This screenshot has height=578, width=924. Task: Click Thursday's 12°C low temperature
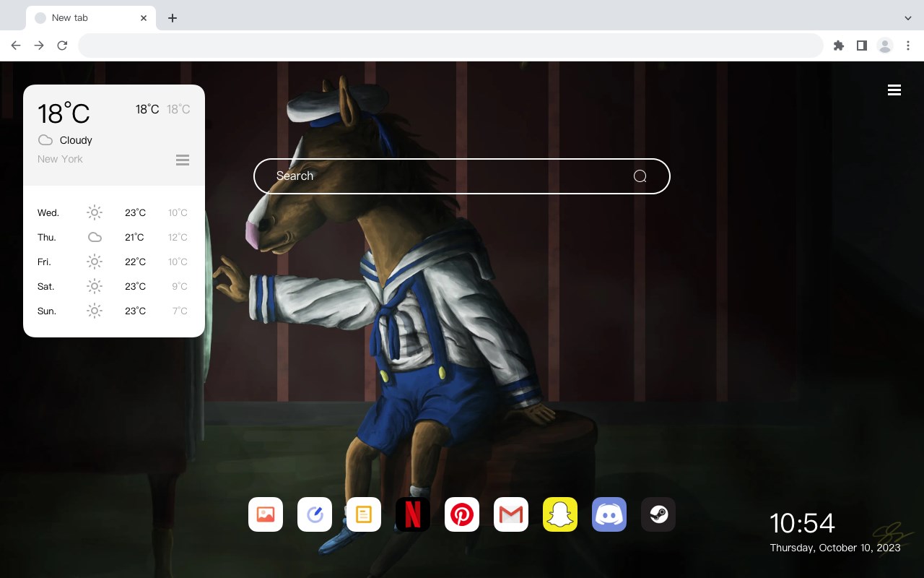178,237
